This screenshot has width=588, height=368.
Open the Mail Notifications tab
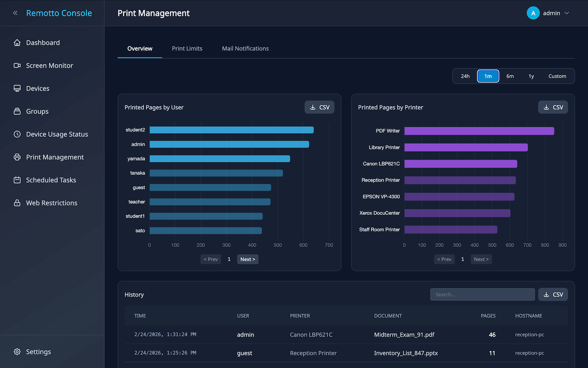pos(245,48)
